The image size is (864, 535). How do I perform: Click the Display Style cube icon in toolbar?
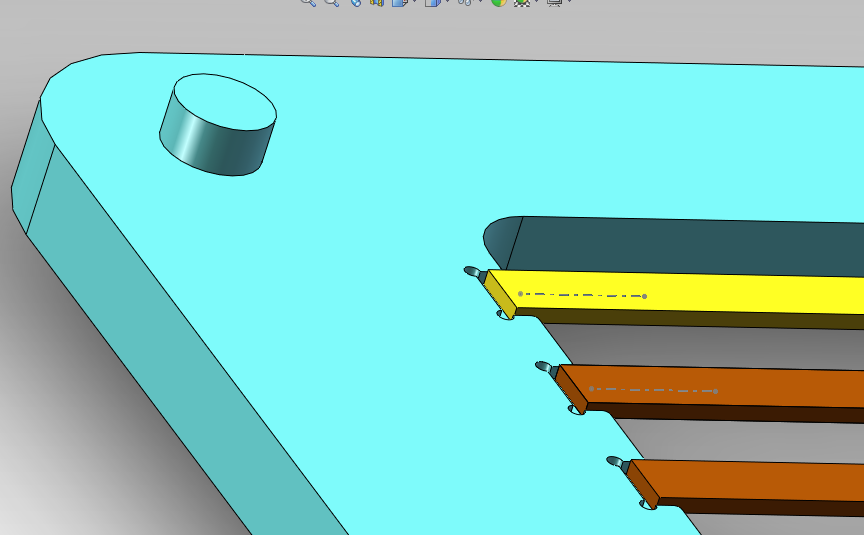click(x=433, y=2)
